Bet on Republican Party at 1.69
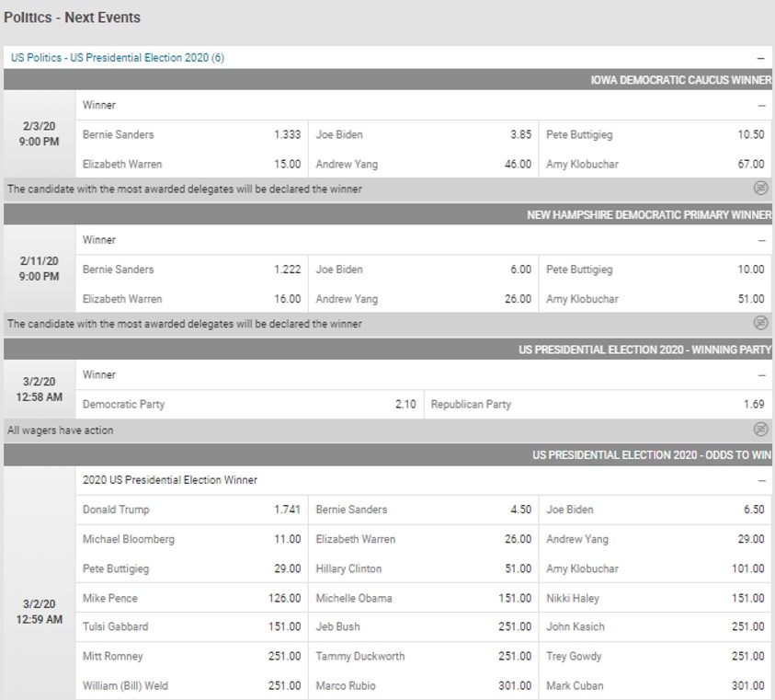Viewport: 775px width, 700px height. click(x=598, y=404)
